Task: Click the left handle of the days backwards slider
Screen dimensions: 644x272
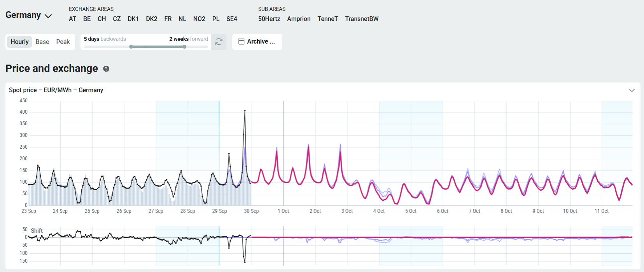Action: 131,47
